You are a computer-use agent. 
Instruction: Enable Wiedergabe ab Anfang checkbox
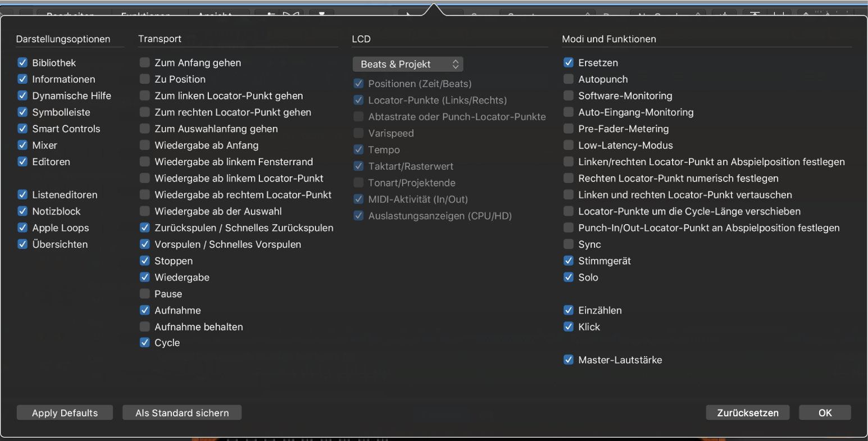(145, 145)
